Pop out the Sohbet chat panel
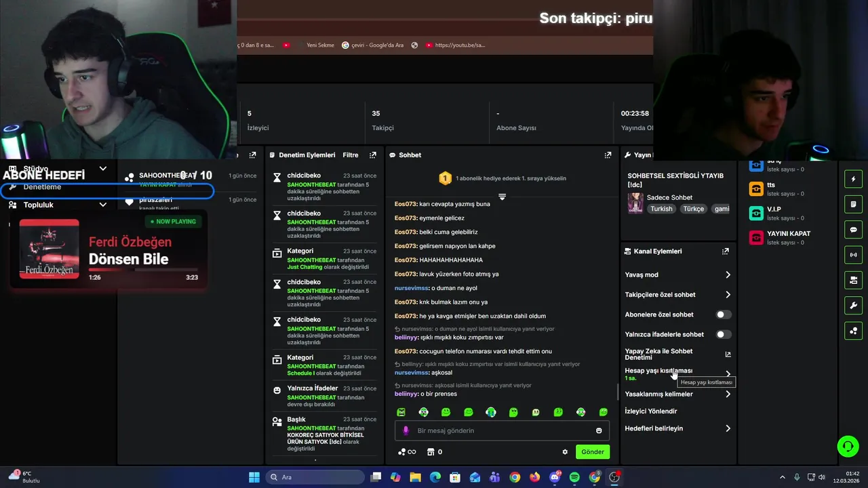868x488 pixels. [x=608, y=155]
